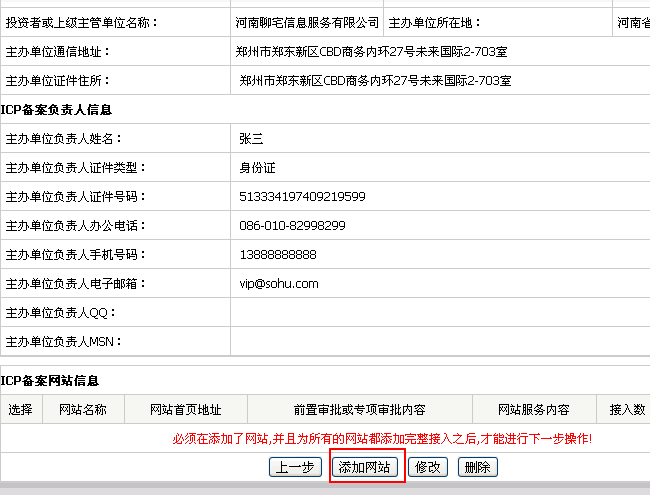This screenshot has height=495, width=650.
Task: Click the 接入数 column header
Action: point(627,409)
